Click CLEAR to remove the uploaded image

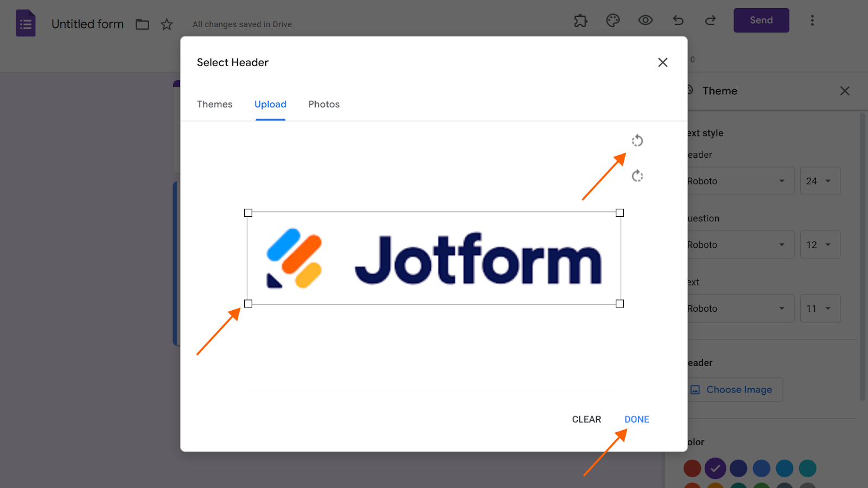click(586, 420)
